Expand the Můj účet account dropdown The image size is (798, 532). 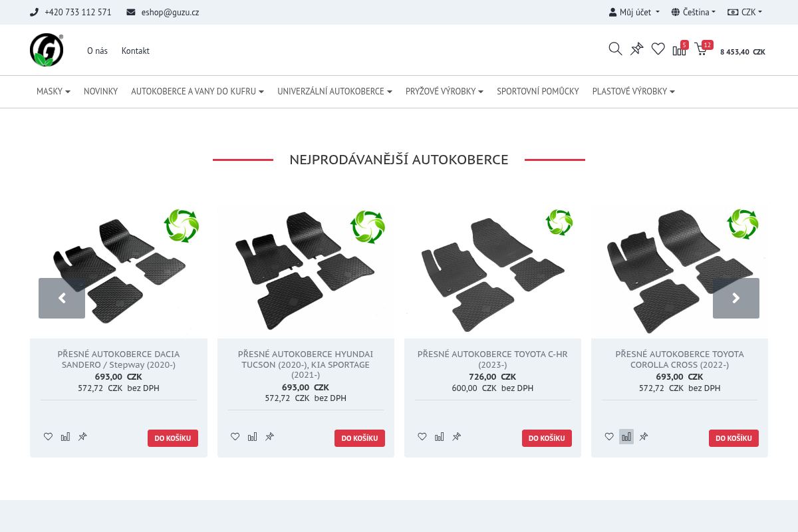634,12
